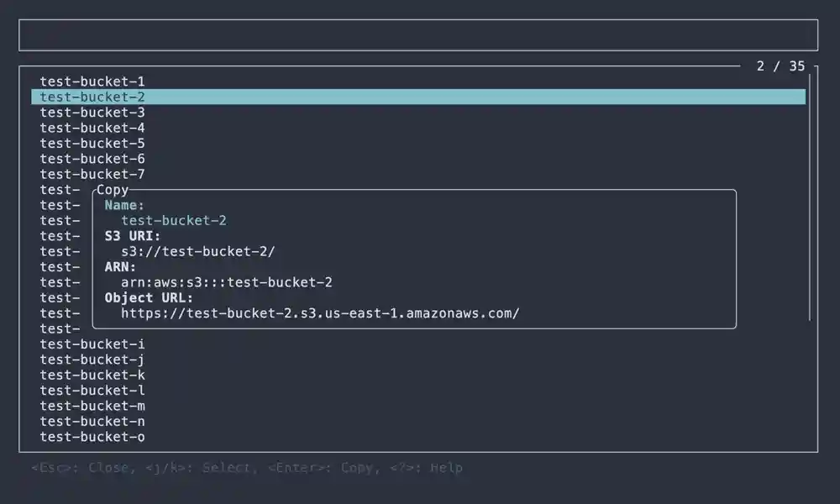
Task: Choose the S3 URI option to copy
Action: coord(132,236)
